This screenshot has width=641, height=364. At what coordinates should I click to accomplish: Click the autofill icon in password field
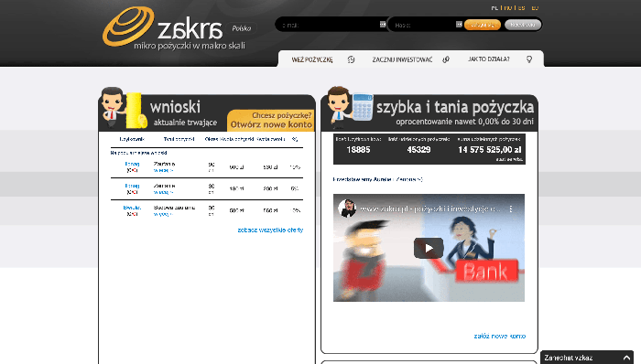pos(459,25)
